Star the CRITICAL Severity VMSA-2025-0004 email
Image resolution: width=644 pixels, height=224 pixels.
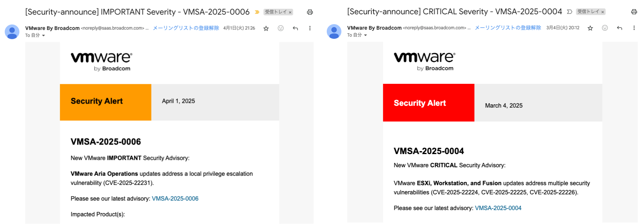click(590, 28)
